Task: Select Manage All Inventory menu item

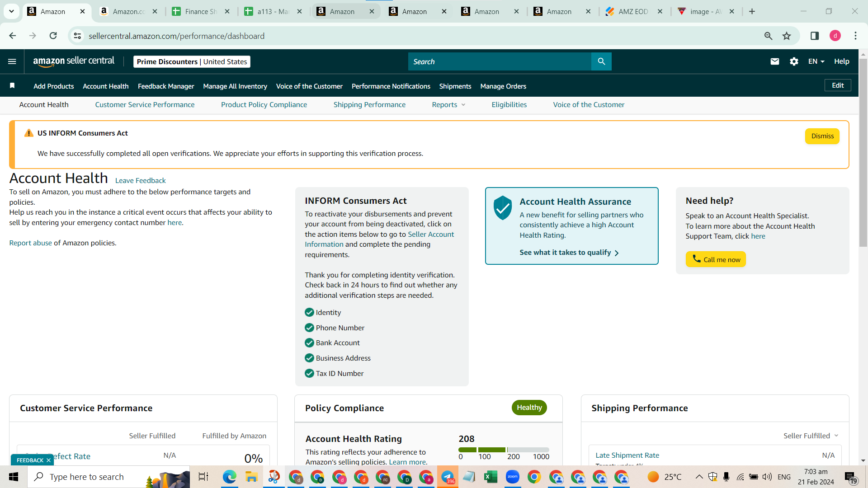Action: (235, 86)
